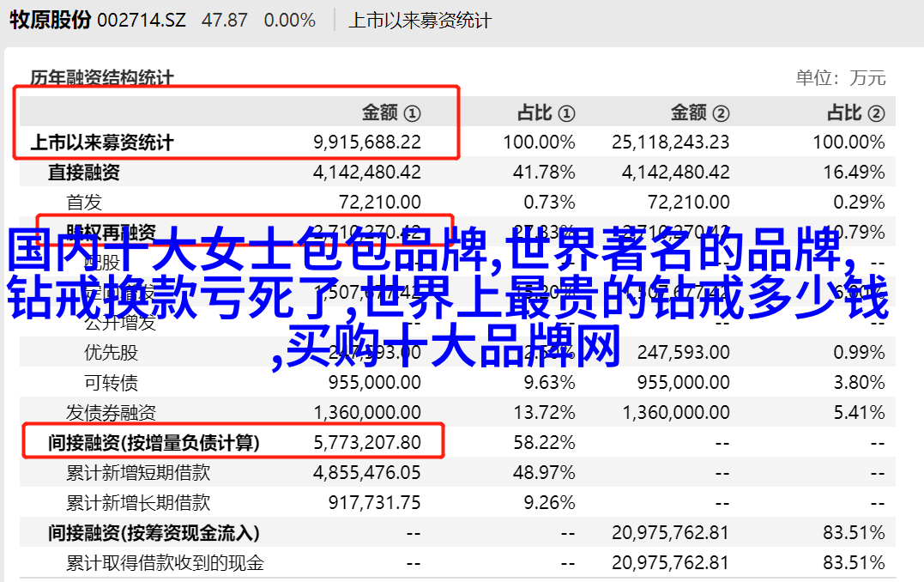The width and height of the screenshot is (924, 582).
Task: Click the 5.41% share value
Action: [859, 413]
